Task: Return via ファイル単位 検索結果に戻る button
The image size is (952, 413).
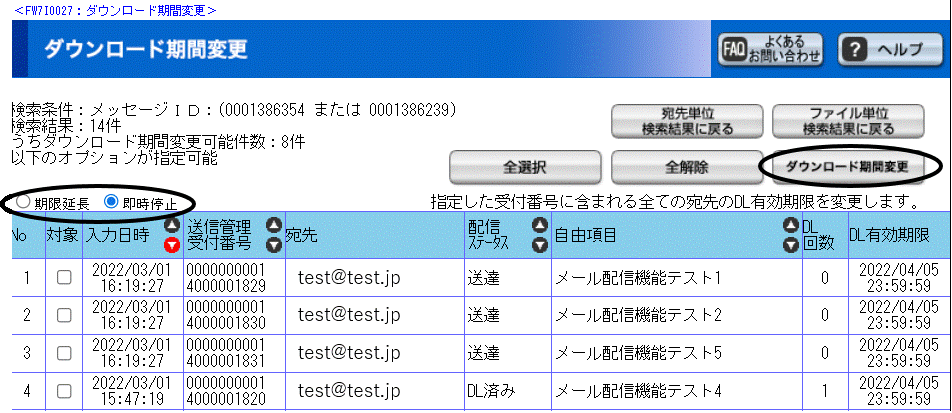Action: point(848,121)
